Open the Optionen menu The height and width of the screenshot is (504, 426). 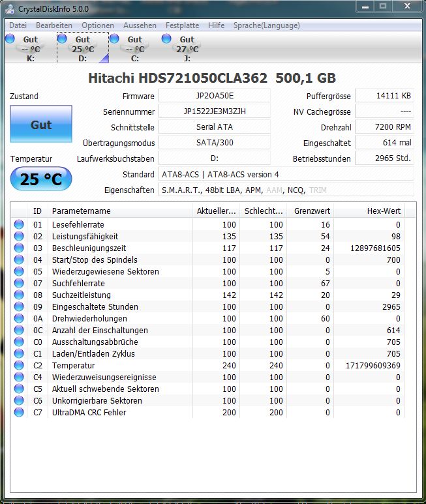[98, 25]
